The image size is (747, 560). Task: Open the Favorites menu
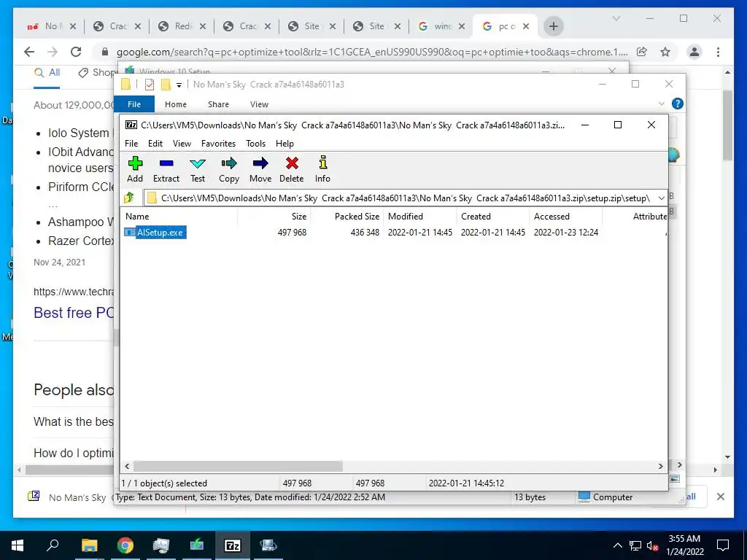coord(218,144)
